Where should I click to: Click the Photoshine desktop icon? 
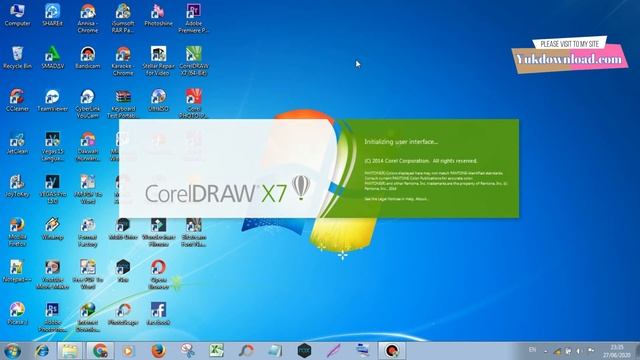click(x=158, y=16)
